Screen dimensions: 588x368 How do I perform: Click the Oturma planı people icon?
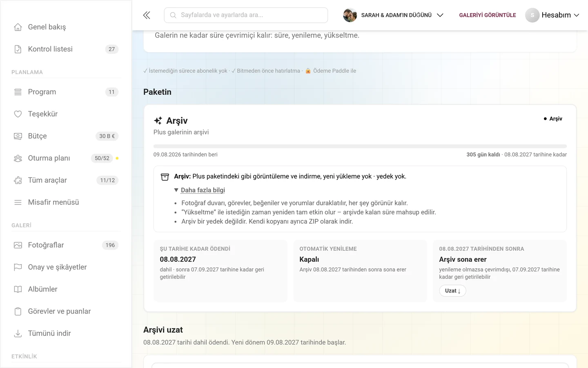[18, 158]
